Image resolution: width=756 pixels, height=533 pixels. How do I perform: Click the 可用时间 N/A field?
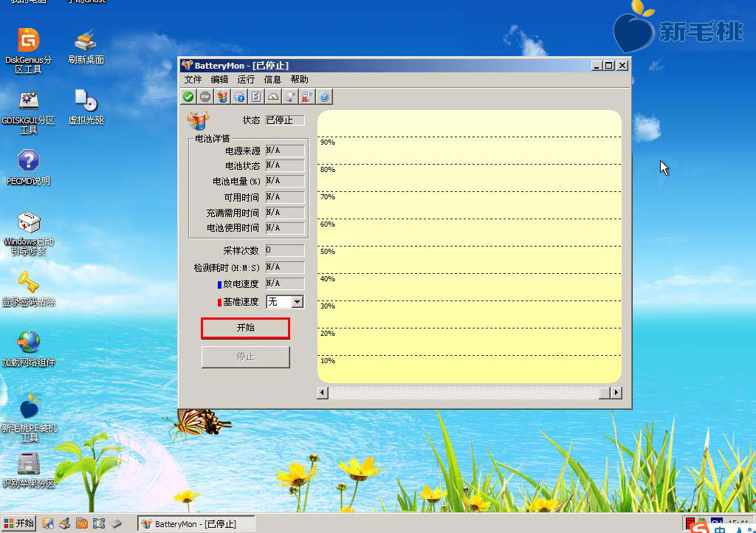pyautogui.click(x=285, y=197)
